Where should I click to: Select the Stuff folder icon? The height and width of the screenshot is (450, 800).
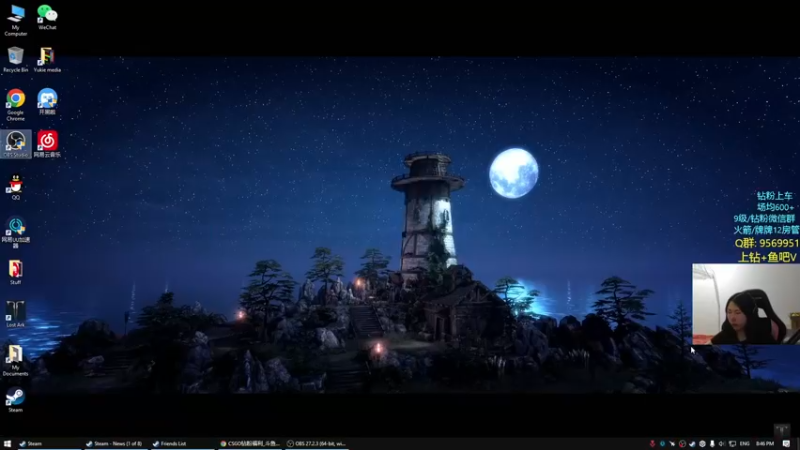tap(15, 272)
